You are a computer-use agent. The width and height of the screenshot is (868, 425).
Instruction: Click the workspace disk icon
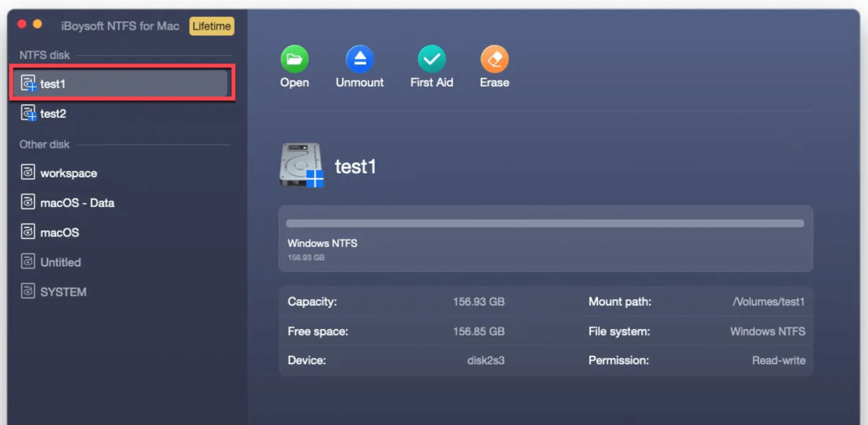(28, 172)
